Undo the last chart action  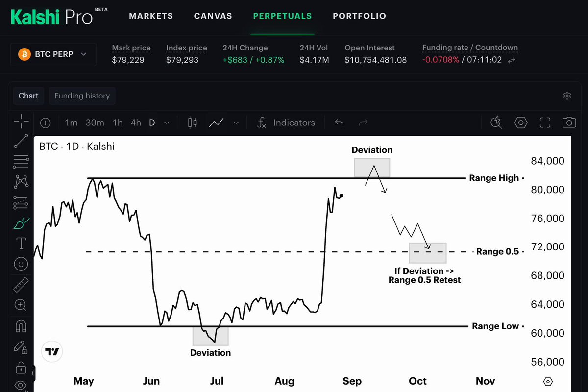tap(339, 122)
